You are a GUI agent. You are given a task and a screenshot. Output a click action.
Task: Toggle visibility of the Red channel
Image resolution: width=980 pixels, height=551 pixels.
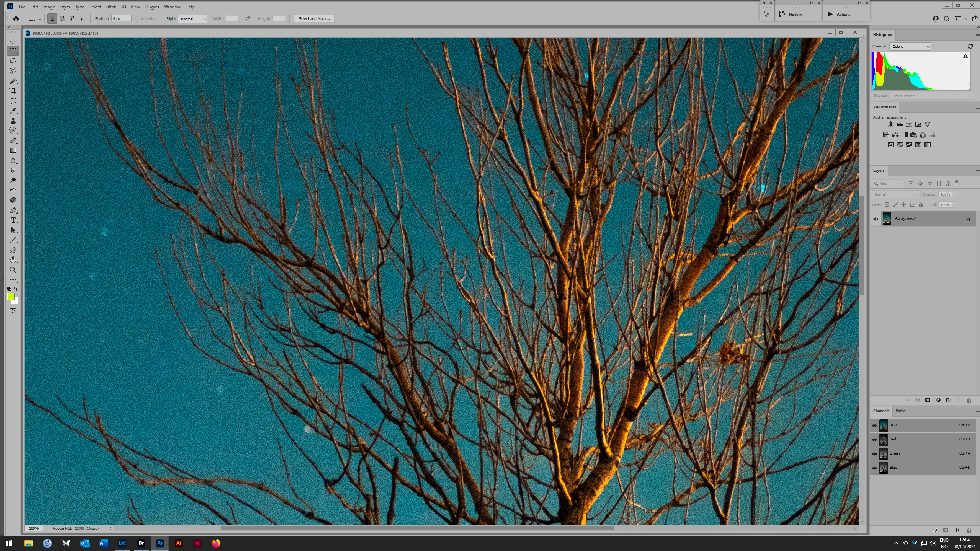[874, 439]
